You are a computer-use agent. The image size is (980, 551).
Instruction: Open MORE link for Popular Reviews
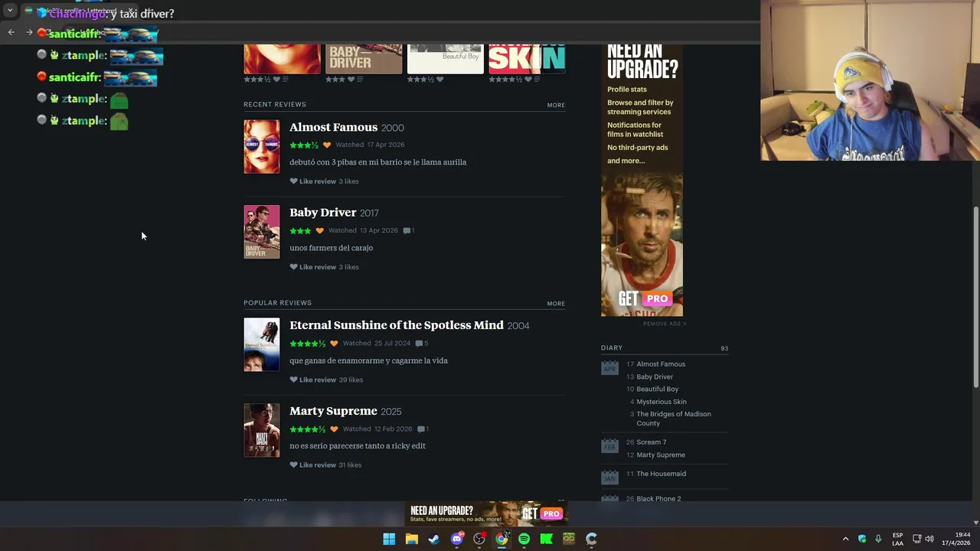point(556,303)
